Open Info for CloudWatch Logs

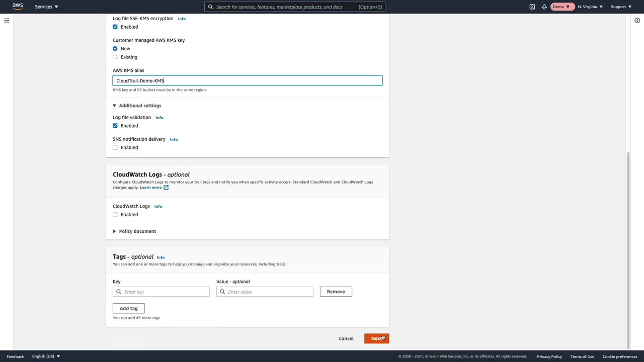pos(158,206)
